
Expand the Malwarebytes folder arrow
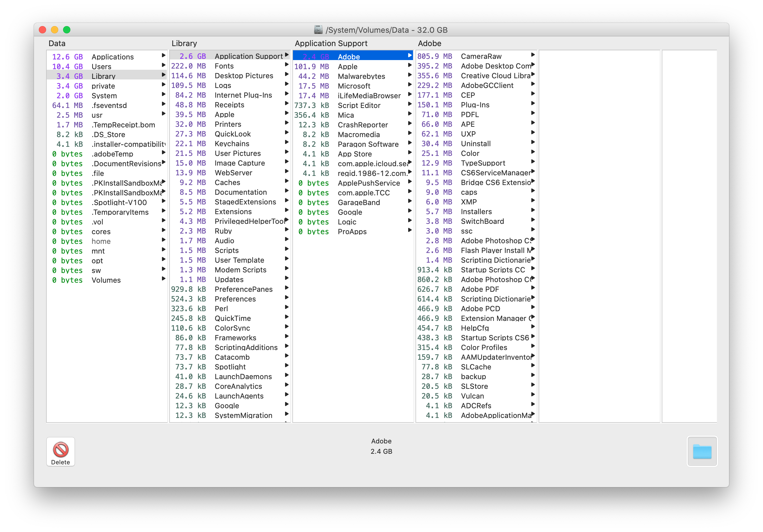[x=410, y=75]
